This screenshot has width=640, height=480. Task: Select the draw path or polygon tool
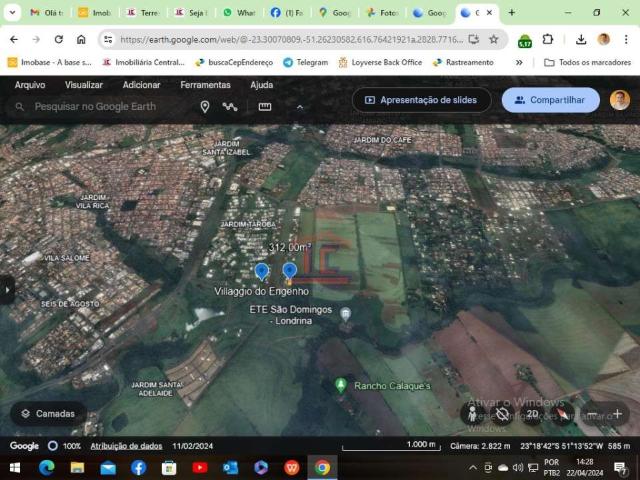(x=230, y=107)
